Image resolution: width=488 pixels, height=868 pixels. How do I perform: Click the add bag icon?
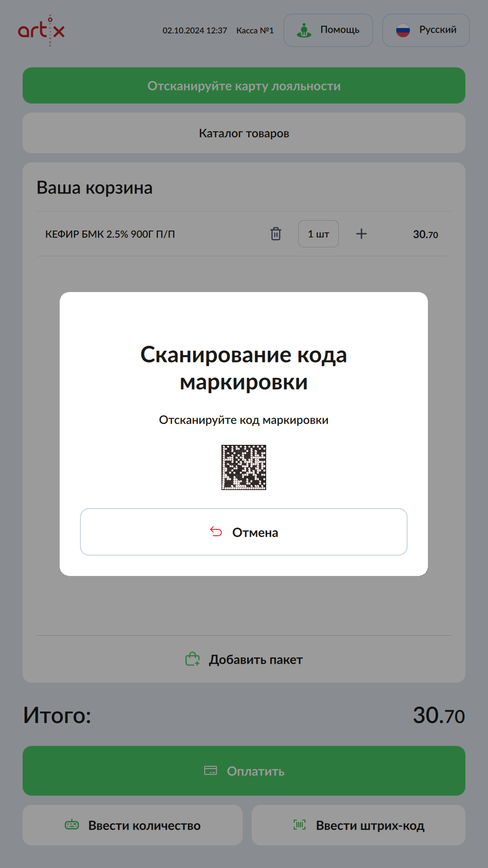tap(192, 659)
